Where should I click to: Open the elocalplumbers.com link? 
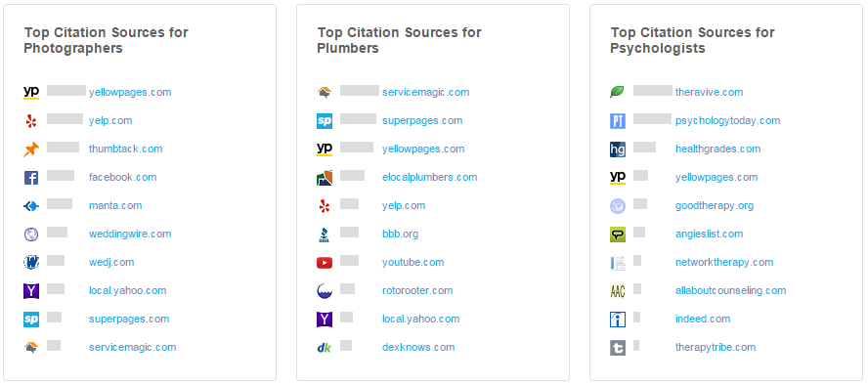pos(429,178)
